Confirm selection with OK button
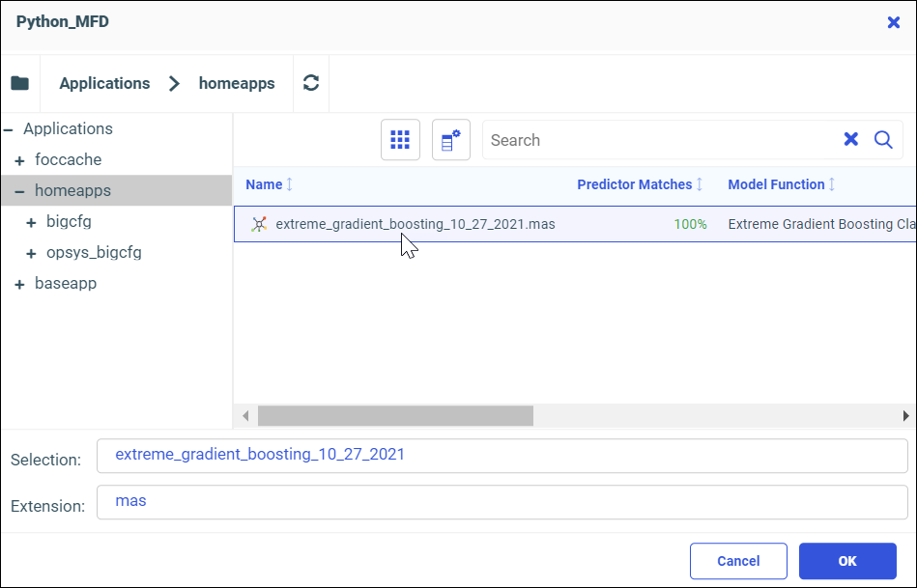The height and width of the screenshot is (588, 917). [847, 561]
